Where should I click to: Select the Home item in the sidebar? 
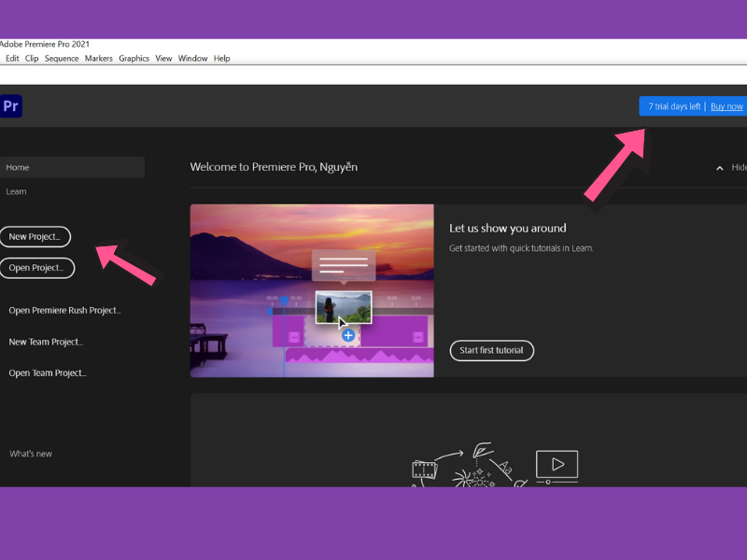point(17,167)
